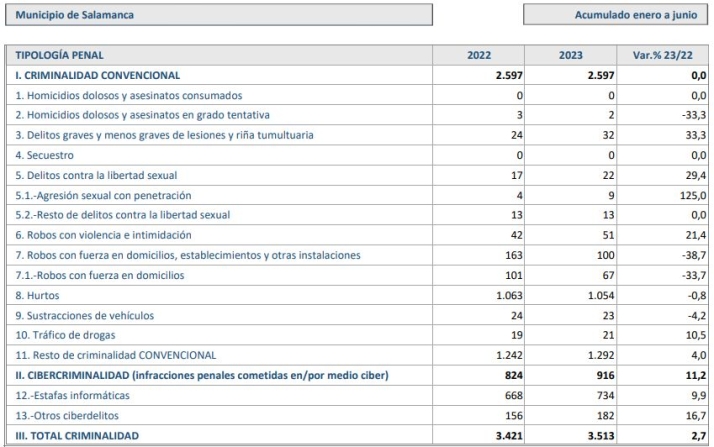This screenshot has height=447, width=714.
Task: Click the Hurtos row label
Action: pos(36,295)
